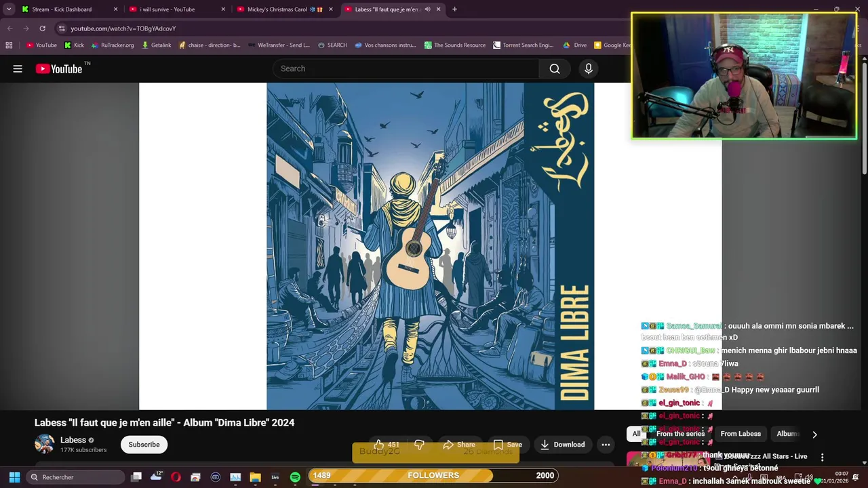Click the Dima Libre album artwork
Viewport: 868px width, 488px height.
430,246
